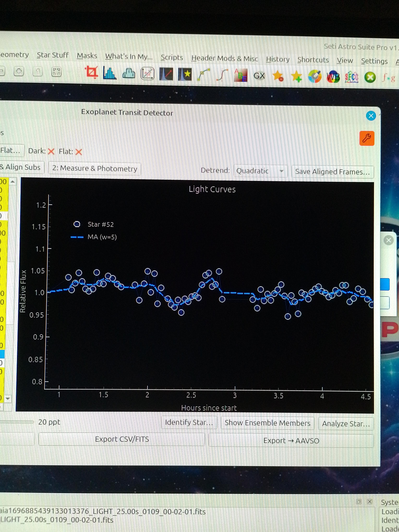Open the Histogram tool icon

point(110,73)
